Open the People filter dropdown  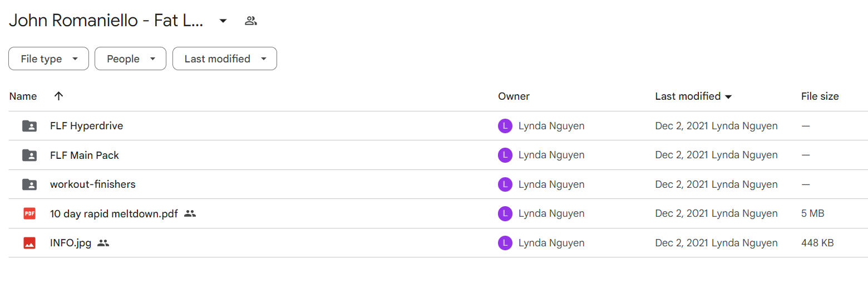tap(130, 59)
